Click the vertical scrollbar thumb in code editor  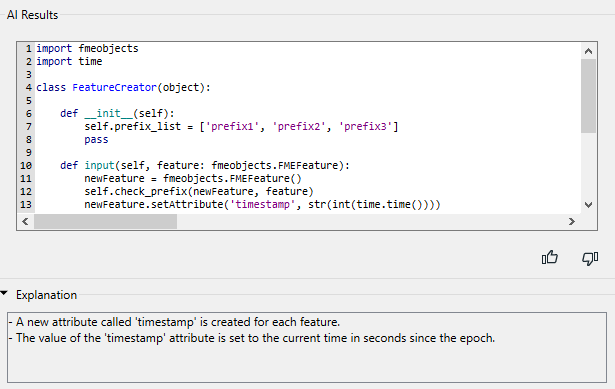[x=588, y=96]
